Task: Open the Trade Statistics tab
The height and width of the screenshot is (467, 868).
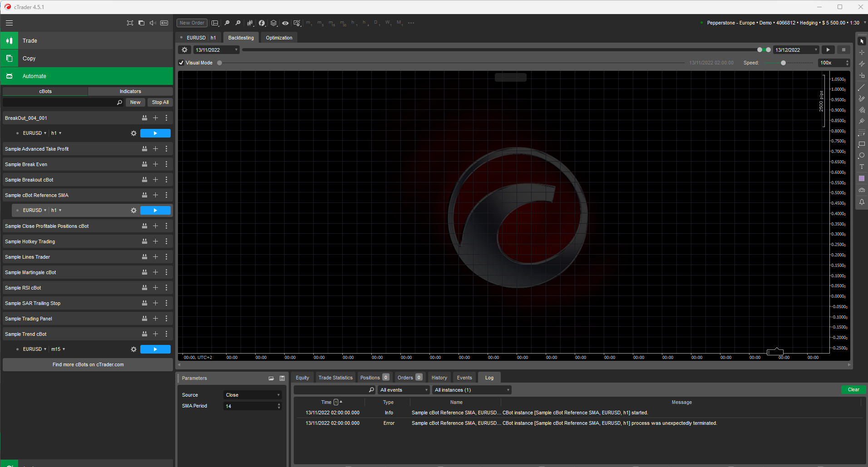Action: [x=335, y=378]
